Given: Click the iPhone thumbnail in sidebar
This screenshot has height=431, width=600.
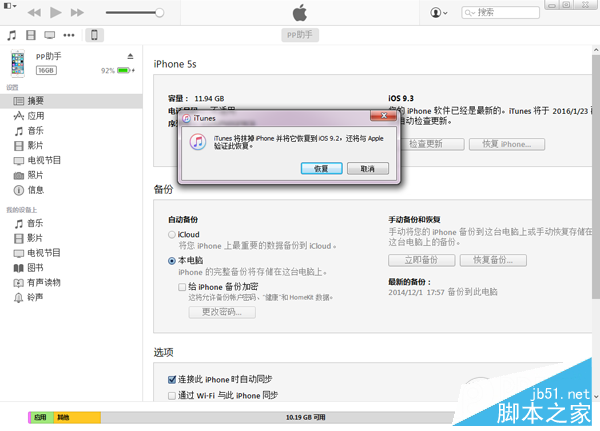Looking at the screenshot, I should pos(18,63).
